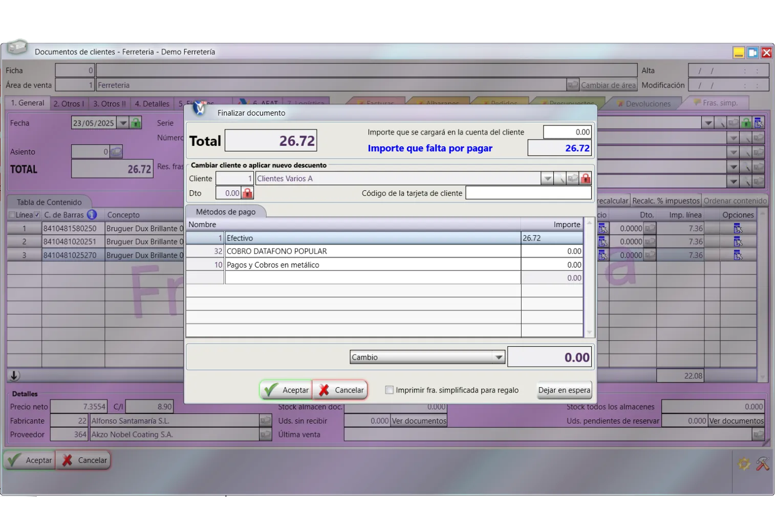
Task: Open the Fecha date picker dropdown
Action: (x=123, y=123)
